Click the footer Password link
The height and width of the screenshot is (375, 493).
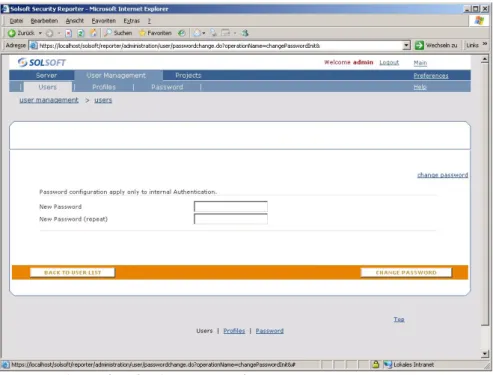(x=270, y=331)
